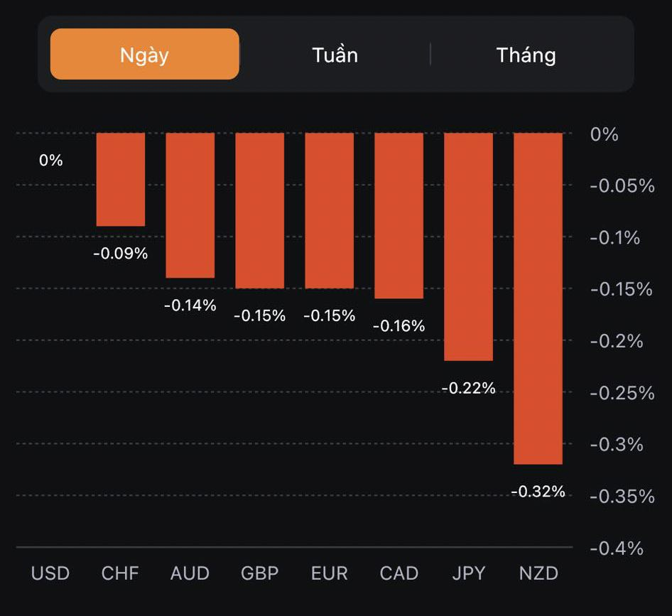Click the CHF orange bar
The width and height of the screenshot is (672, 616).
[x=121, y=179]
